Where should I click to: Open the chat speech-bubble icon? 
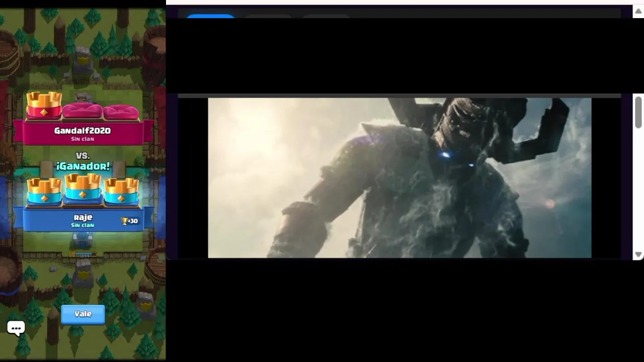click(16, 328)
